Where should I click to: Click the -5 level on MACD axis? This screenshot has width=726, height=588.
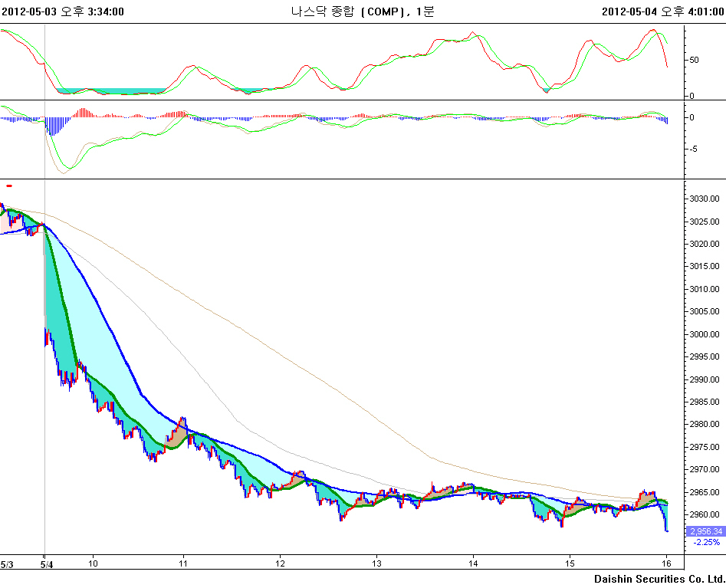pyautogui.click(x=692, y=149)
